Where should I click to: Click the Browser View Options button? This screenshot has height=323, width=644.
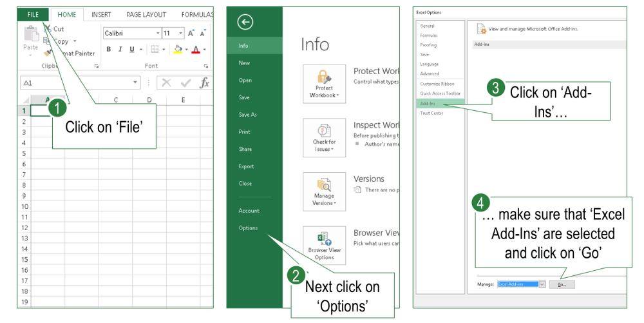325,246
